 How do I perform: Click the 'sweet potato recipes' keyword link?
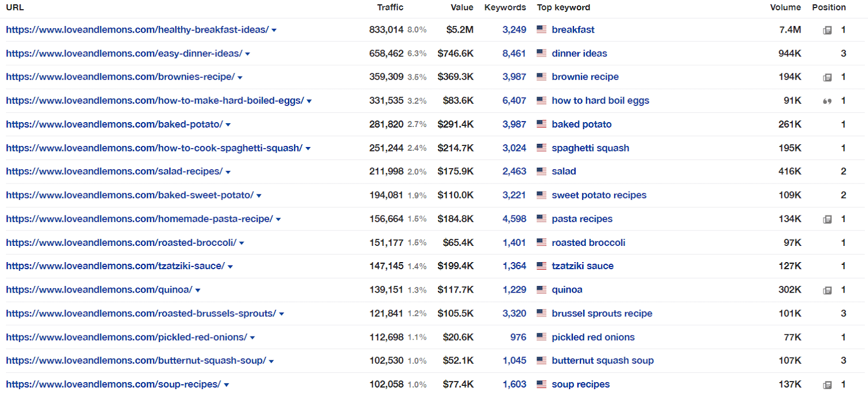coord(599,195)
